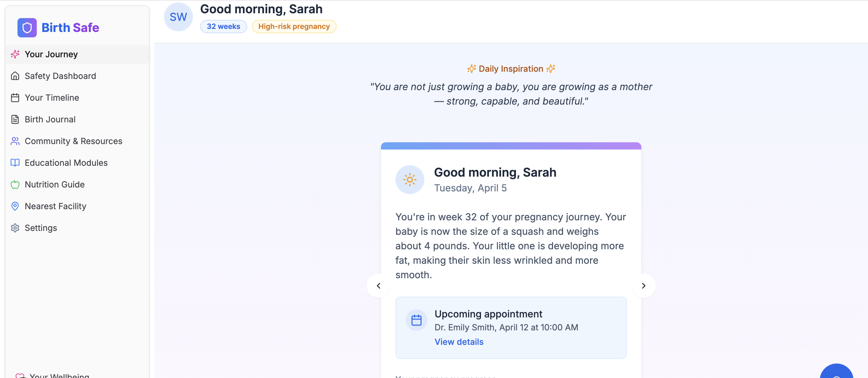Screen dimensions: 868x378
Task: Click the people icon for Community & Resources
Action: click(15, 141)
